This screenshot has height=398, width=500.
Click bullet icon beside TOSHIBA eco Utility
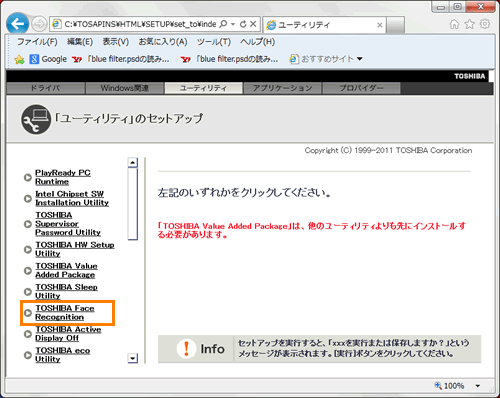tap(28, 355)
